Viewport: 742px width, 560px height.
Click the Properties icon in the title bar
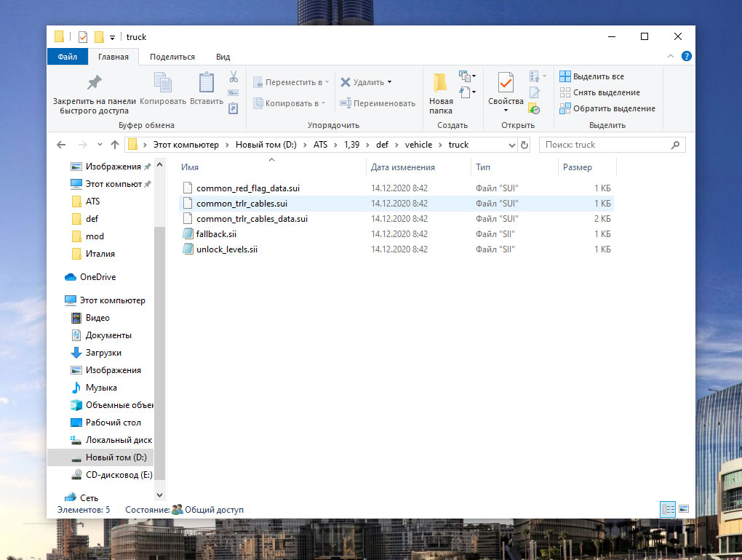click(83, 37)
